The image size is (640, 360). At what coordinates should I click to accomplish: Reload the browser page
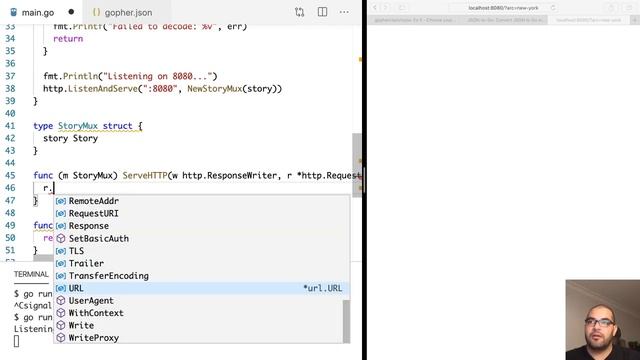coord(553,8)
